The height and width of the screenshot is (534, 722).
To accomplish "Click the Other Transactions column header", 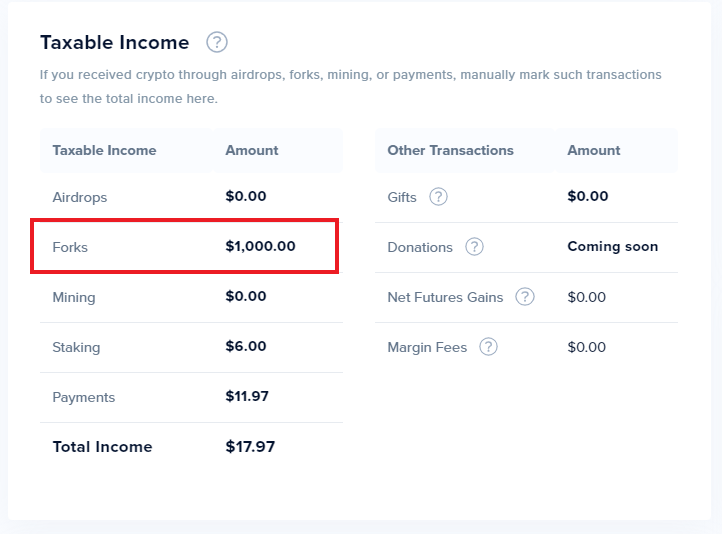I will [x=450, y=150].
